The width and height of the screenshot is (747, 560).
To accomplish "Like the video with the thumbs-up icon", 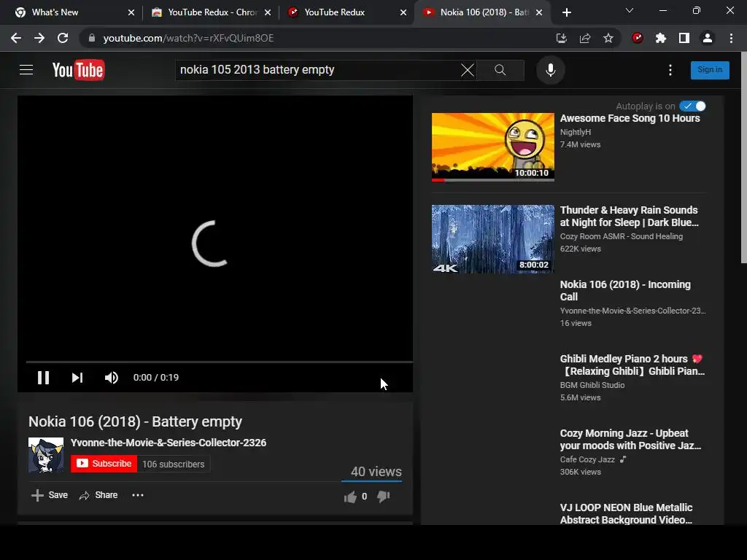I will click(x=351, y=497).
